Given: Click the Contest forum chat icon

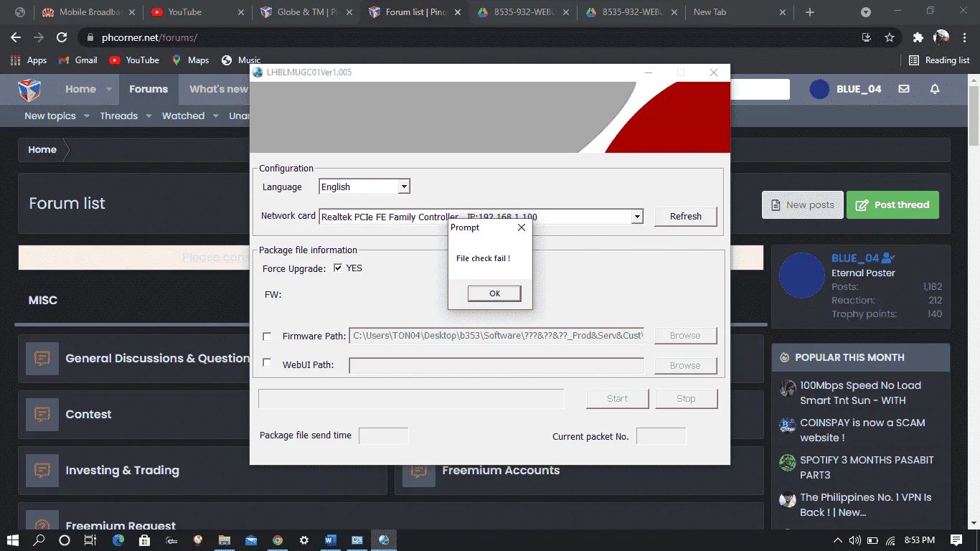Looking at the screenshot, I should click(42, 415).
